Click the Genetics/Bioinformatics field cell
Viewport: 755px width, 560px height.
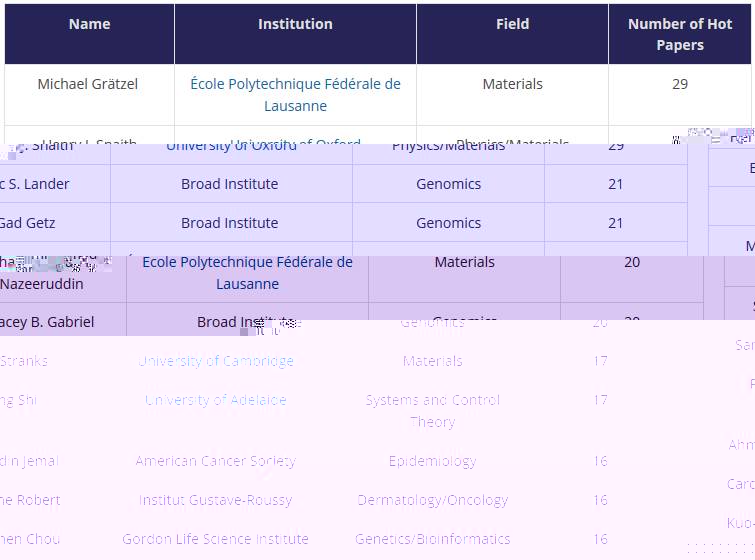pyautogui.click(x=432, y=539)
